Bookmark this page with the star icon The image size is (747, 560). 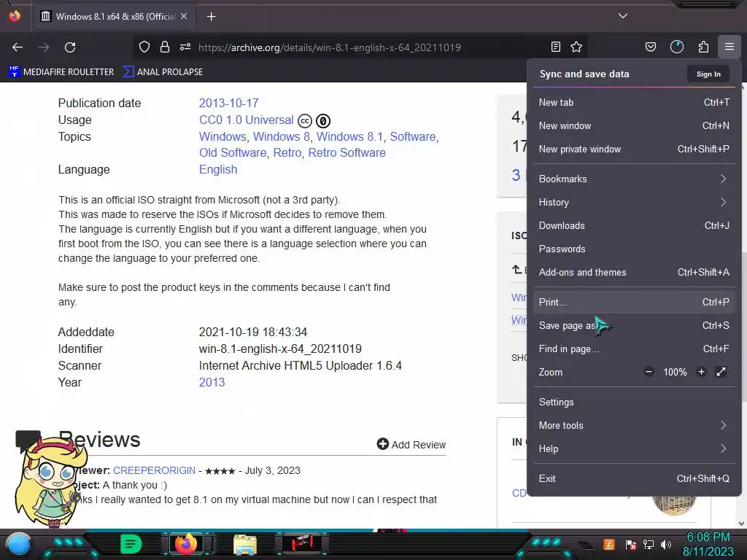tap(576, 47)
